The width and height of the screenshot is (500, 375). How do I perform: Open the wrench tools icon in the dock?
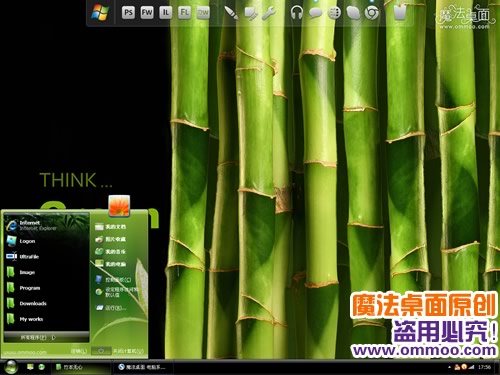coord(269,13)
